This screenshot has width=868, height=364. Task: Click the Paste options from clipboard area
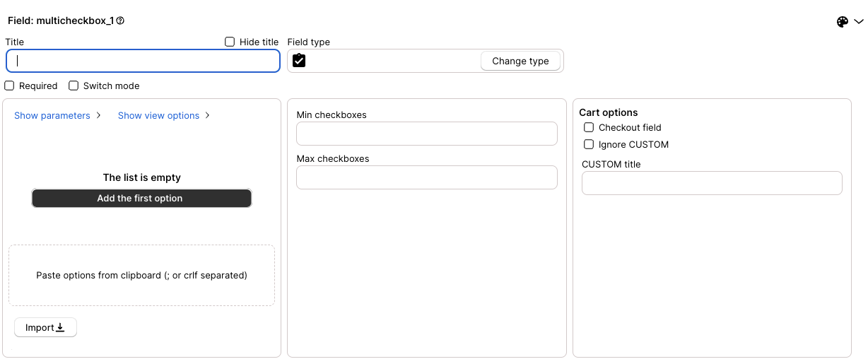141,275
